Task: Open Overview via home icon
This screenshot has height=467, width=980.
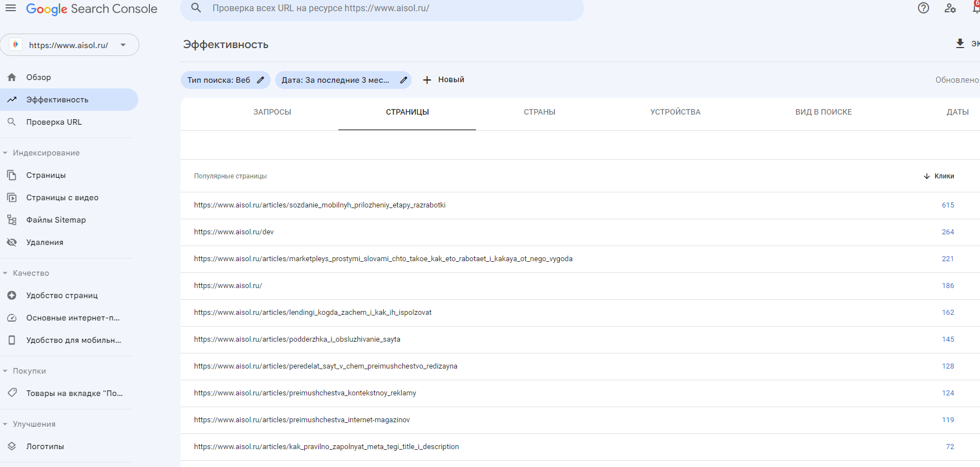Action: pyautogui.click(x=12, y=77)
